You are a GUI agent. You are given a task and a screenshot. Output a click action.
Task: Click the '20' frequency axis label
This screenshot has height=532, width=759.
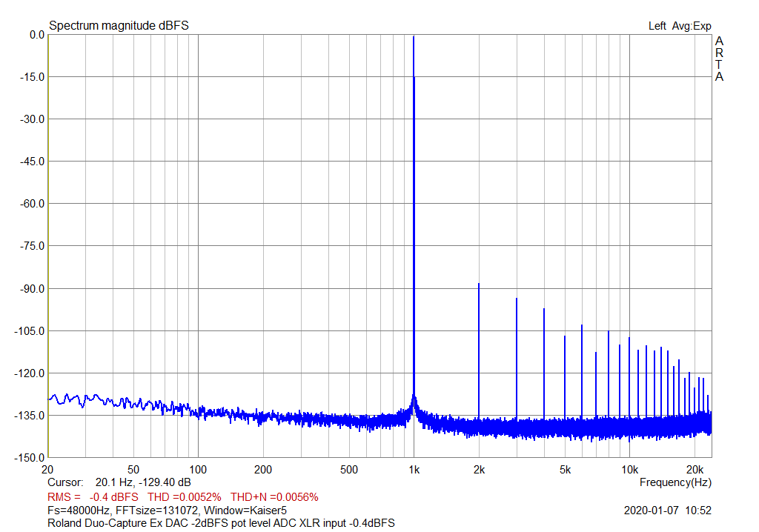(47, 470)
